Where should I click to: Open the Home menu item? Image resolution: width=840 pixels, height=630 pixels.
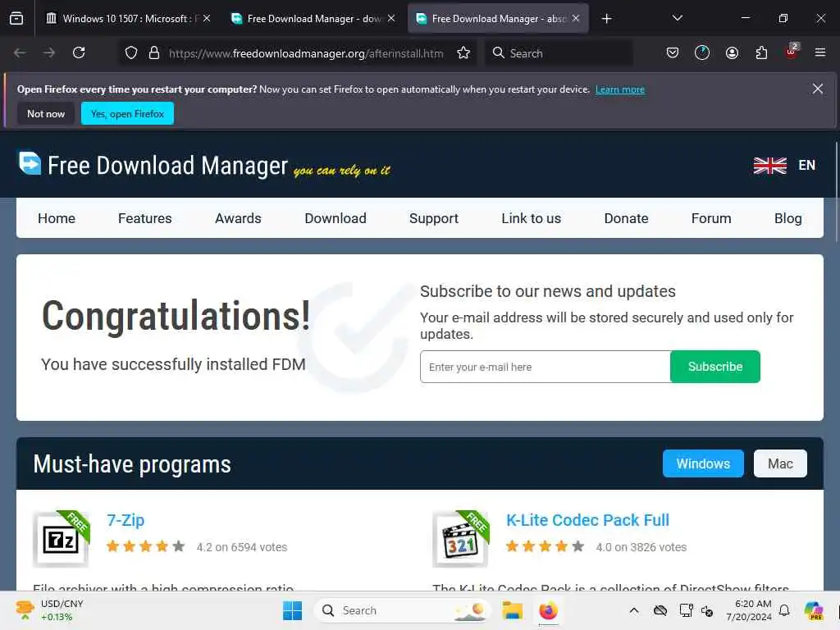point(57,218)
